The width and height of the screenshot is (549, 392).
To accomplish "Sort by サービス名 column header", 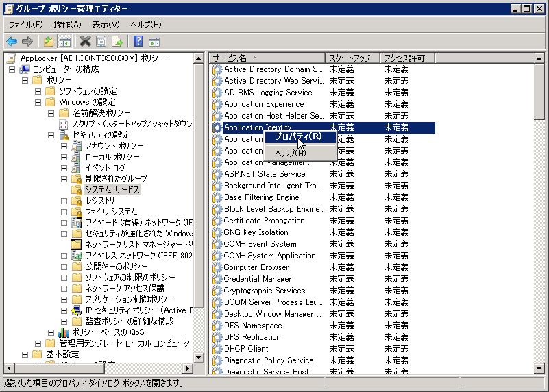I will 267,58.
